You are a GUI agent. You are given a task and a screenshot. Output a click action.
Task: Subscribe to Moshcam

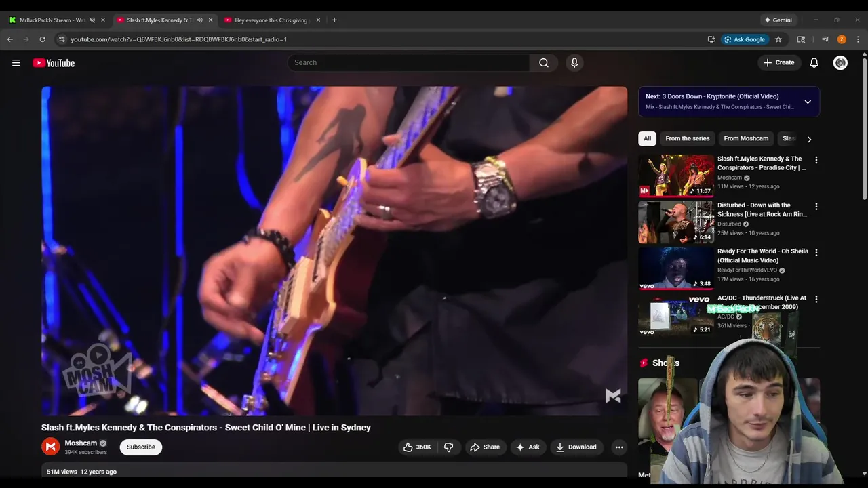click(141, 447)
